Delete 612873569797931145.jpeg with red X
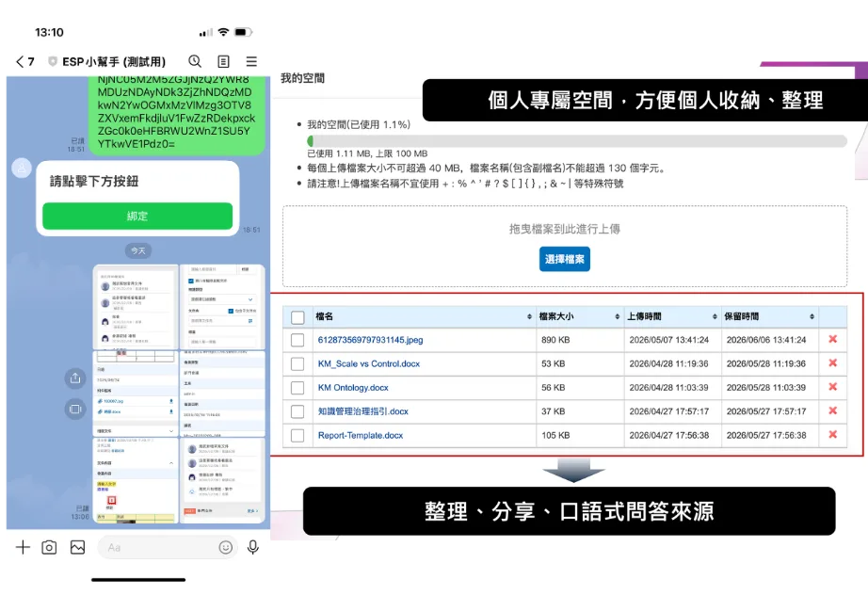 pyautogui.click(x=832, y=339)
